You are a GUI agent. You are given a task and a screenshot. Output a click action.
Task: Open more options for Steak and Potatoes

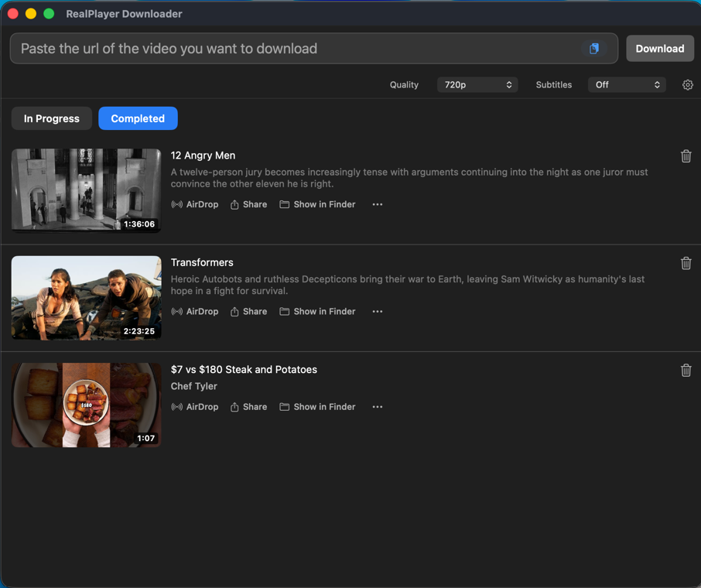378,406
